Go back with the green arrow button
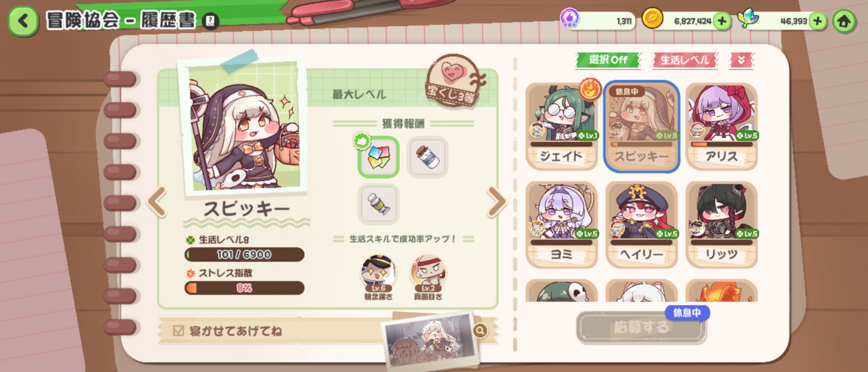The width and height of the screenshot is (868, 372). (x=23, y=21)
